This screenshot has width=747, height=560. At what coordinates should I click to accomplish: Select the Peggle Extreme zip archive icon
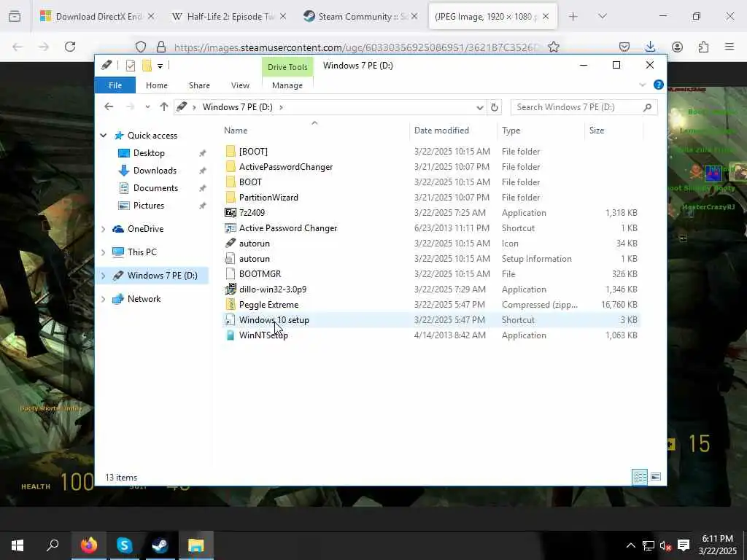coord(231,304)
